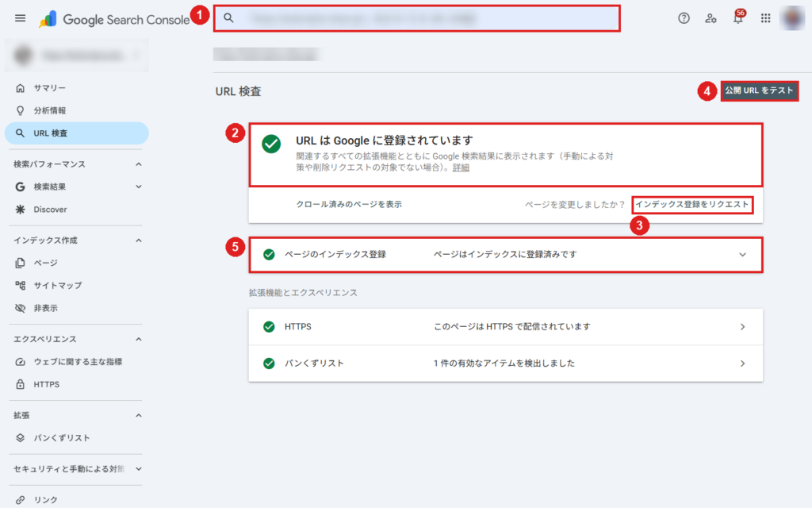Screen dimensions: 812x508
Task: Click このページは HTTPS で配信されています text
Action: (511, 326)
